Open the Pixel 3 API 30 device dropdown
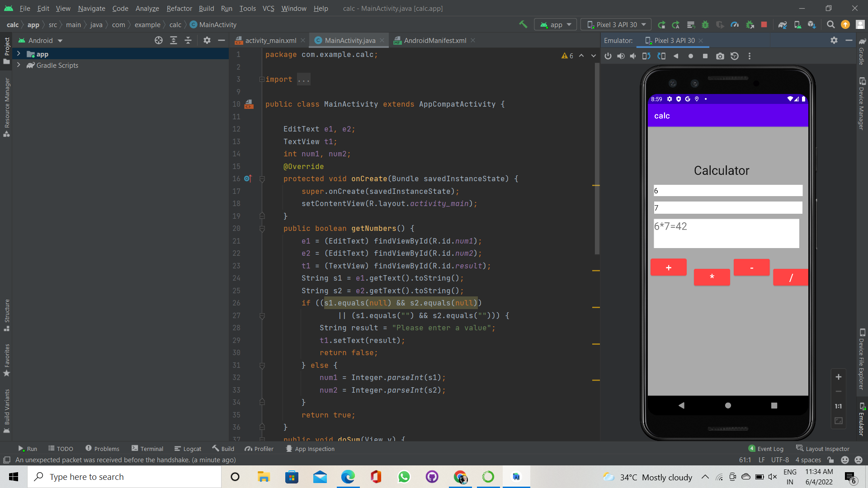Image resolution: width=868 pixels, height=488 pixels. (615, 24)
